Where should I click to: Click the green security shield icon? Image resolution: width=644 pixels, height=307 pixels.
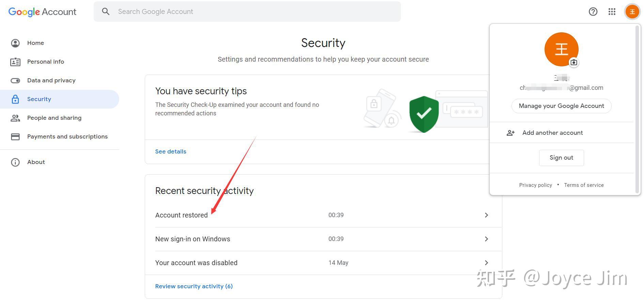(x=424, y=114)
